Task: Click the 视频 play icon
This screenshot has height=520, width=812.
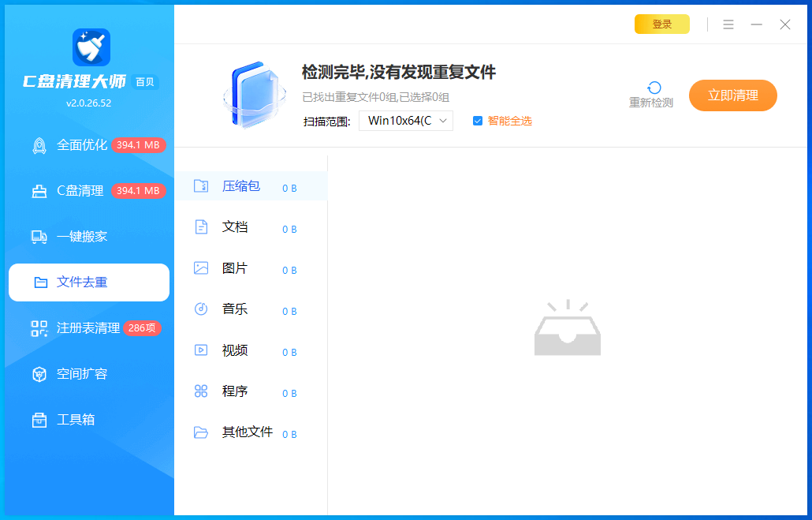Action: [x=201, y=350]
